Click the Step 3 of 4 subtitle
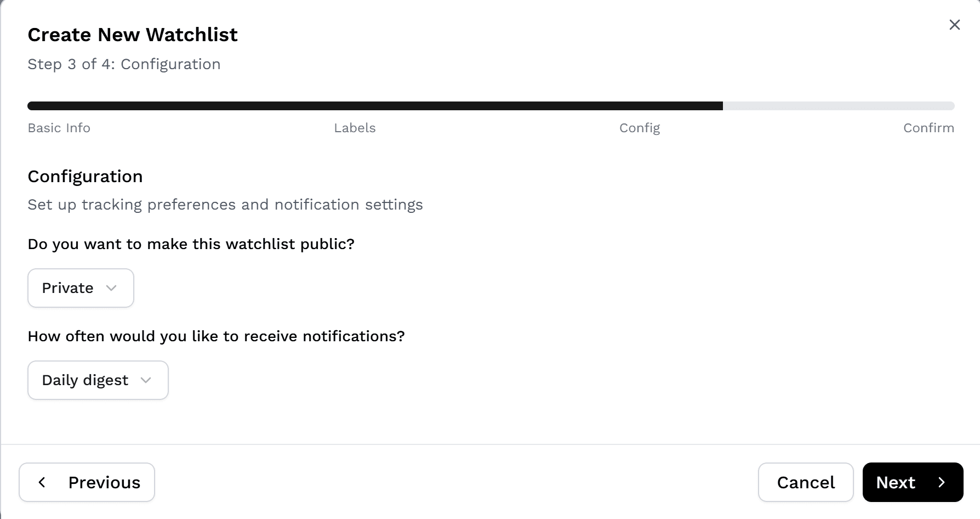 [x=123, y=64]
